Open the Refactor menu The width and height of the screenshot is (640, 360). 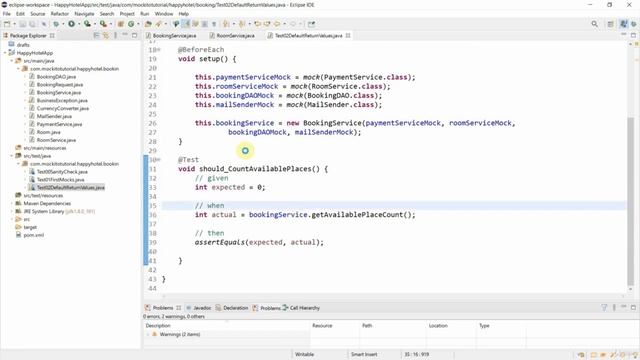(60, 14)
